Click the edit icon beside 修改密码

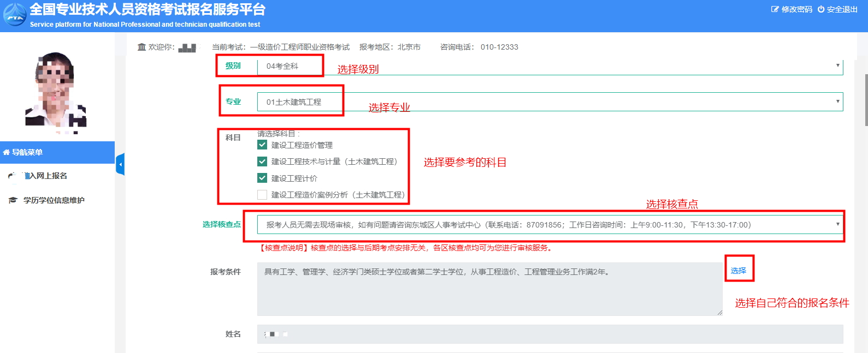click(775, 9)
